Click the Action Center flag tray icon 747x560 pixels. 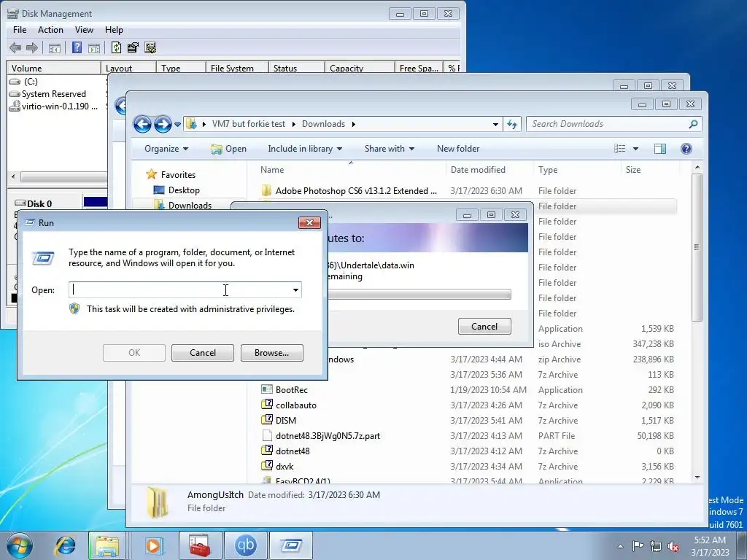pyautogui.click(x=638, y=545)
